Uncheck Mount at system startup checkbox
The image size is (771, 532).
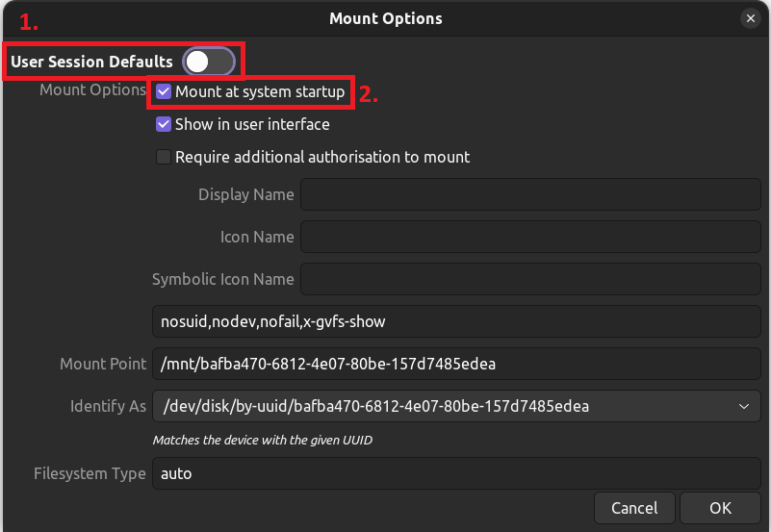(x=164, y=91)
